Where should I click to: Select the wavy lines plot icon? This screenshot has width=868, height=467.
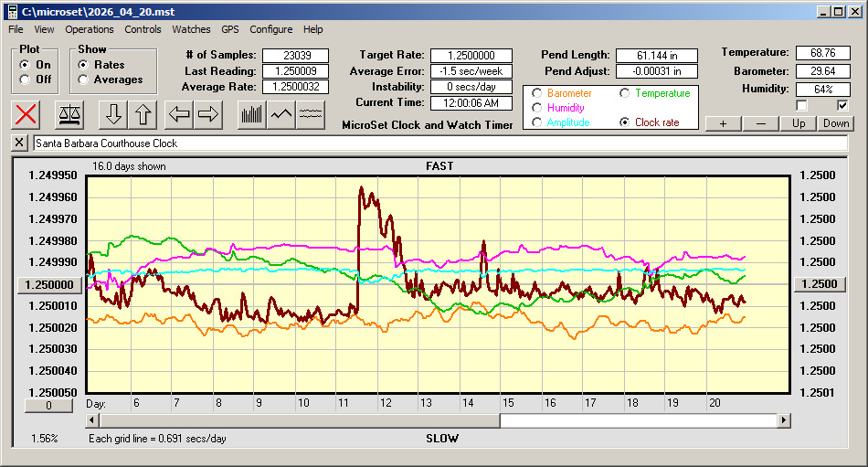click(312, 114)
